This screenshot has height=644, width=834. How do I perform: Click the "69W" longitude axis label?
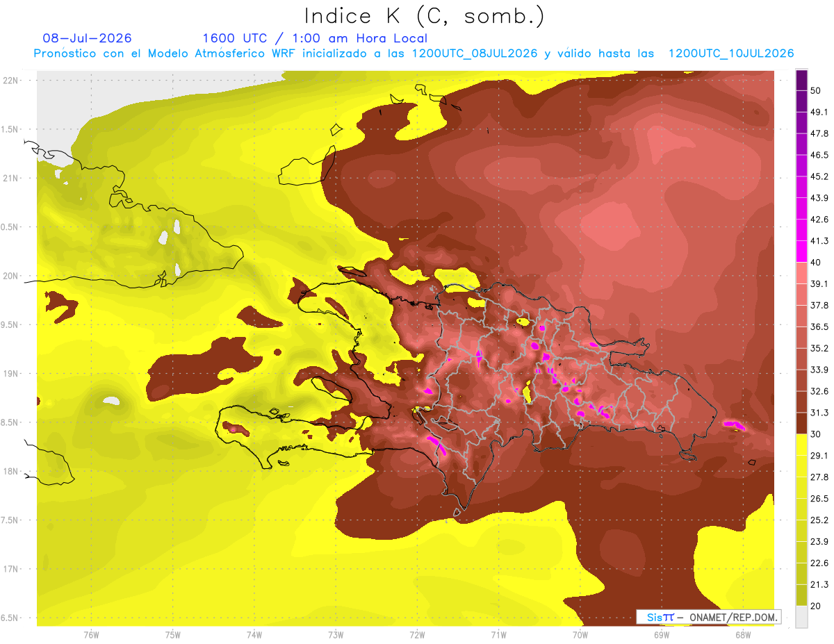tap(662, 636)
